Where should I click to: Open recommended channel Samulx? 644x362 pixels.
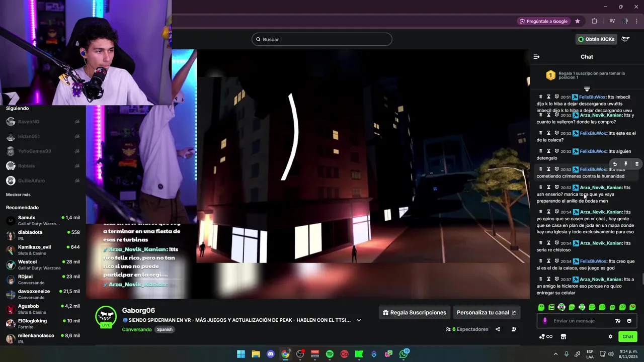tap(43, 220)
